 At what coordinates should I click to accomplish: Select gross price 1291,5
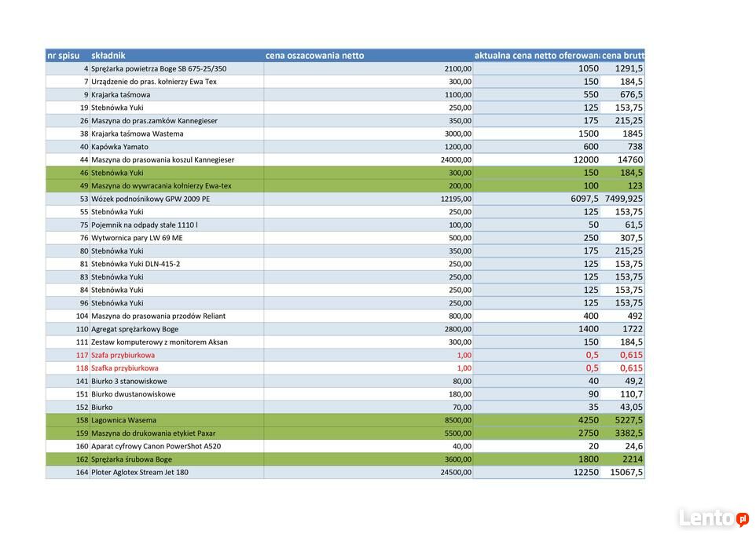coord(629,68)
